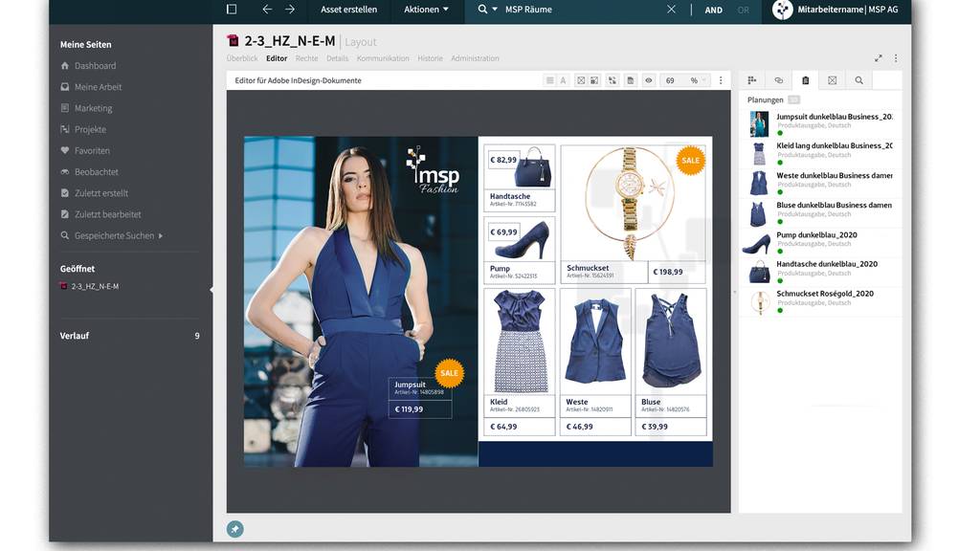Toggle the OR search operator
Viewport: 980px width, 551px height.
[744, 10]
